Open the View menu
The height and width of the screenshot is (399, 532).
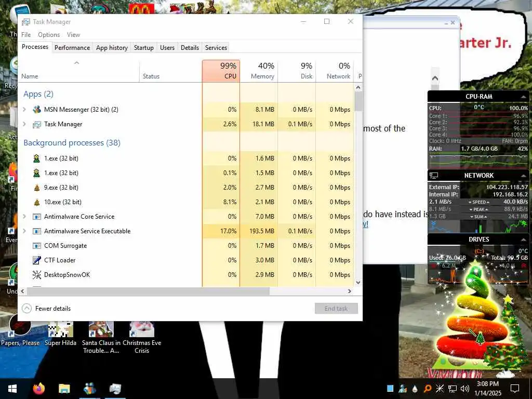tap(73, 35)
